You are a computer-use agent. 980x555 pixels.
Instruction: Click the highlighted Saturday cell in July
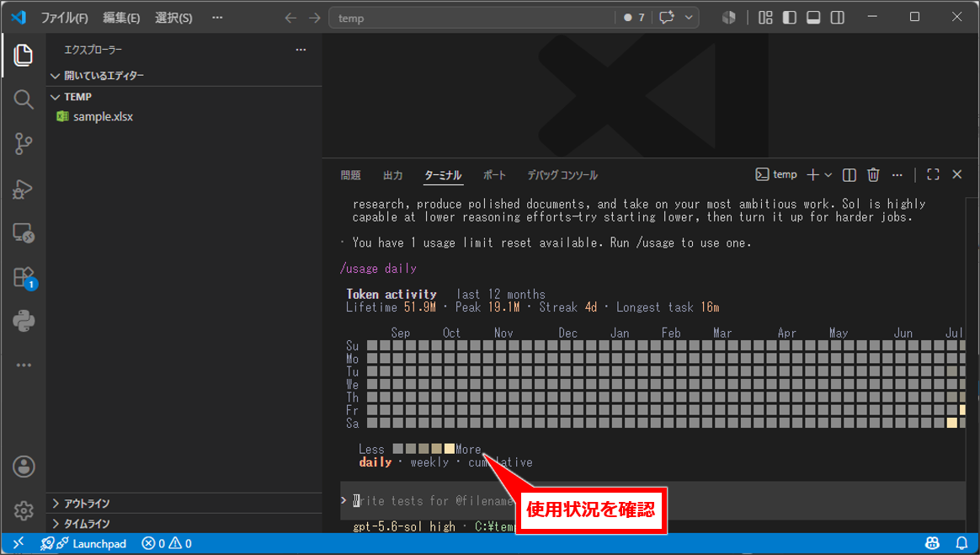tap(951, 423)
